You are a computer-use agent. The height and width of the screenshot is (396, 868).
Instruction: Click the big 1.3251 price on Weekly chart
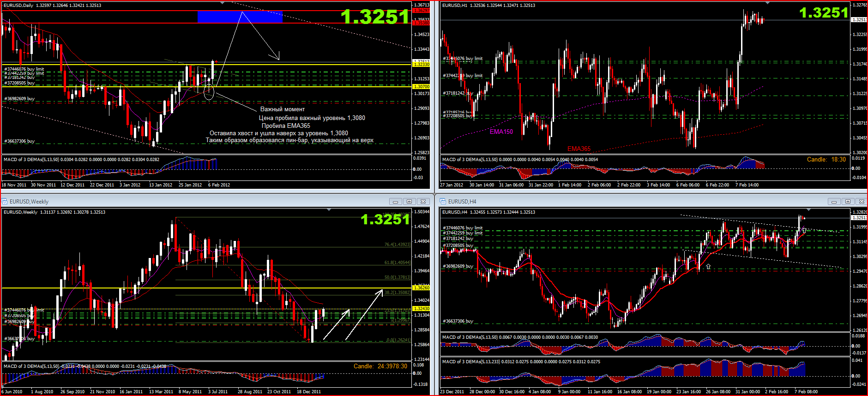coord(385,219)
